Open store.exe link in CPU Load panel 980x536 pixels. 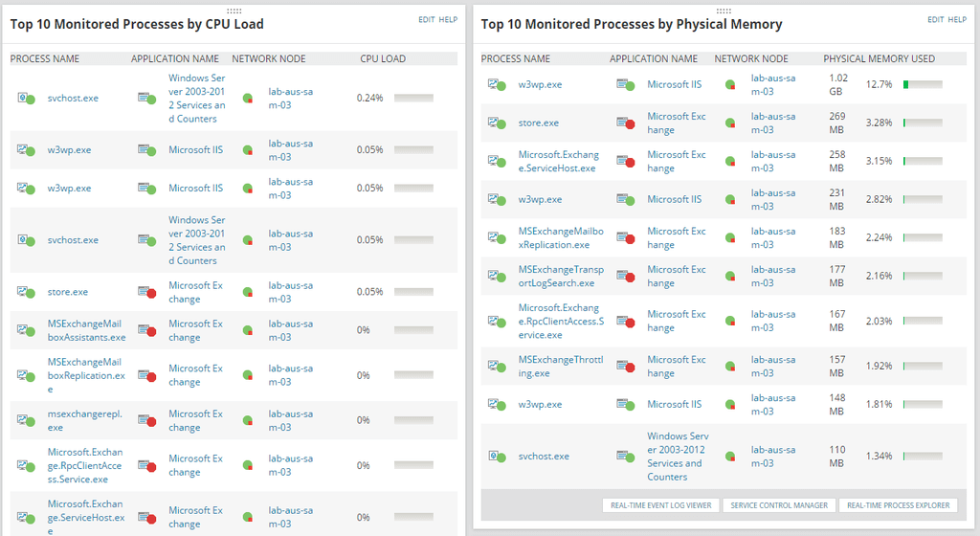68,292
